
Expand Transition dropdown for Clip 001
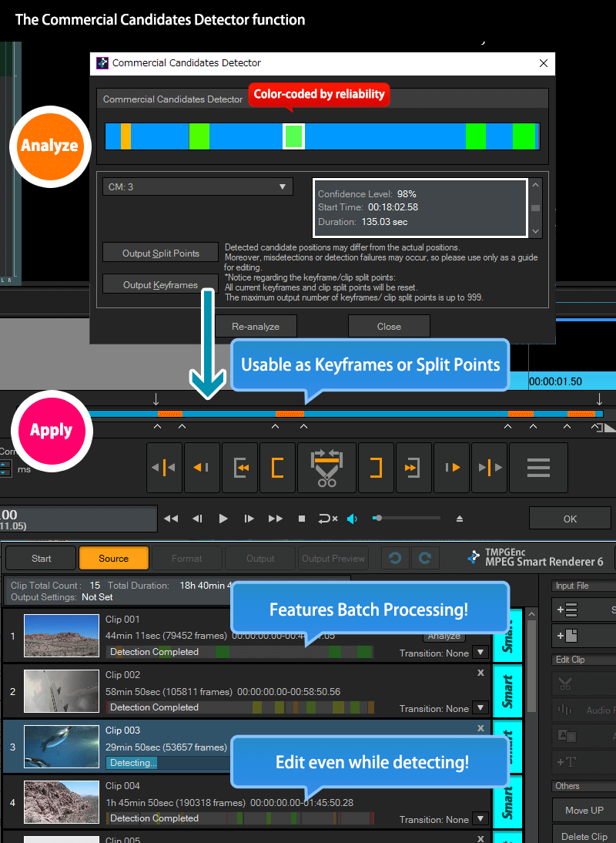[480, 653]
